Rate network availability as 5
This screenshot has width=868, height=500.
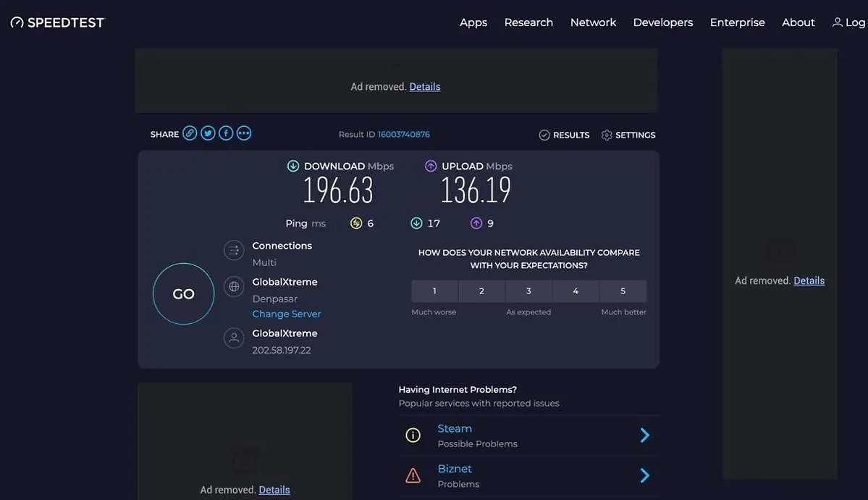(623, 291)
